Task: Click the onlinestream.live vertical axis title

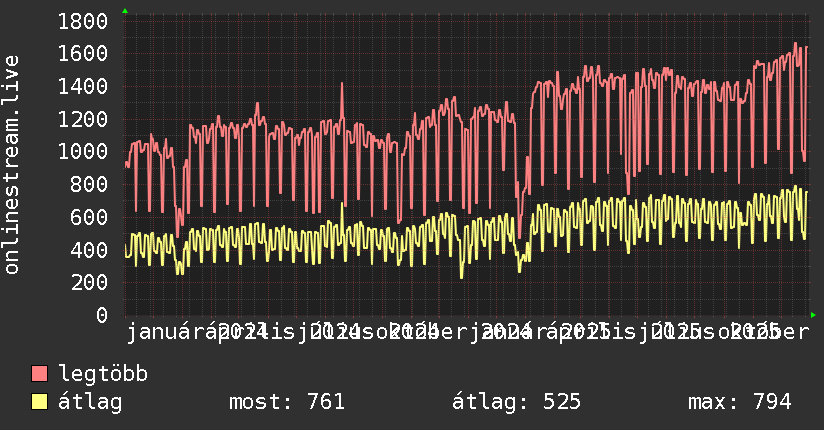Action: [11, 165]
